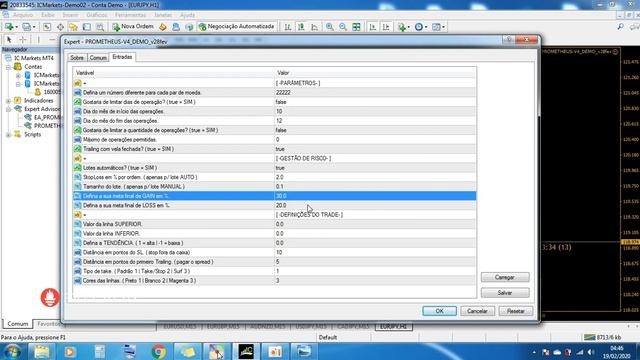This screenshot has height=360, width=640.
Task: Open the dropdown arrow beside the profiles icon
Action: click(34, 27)
